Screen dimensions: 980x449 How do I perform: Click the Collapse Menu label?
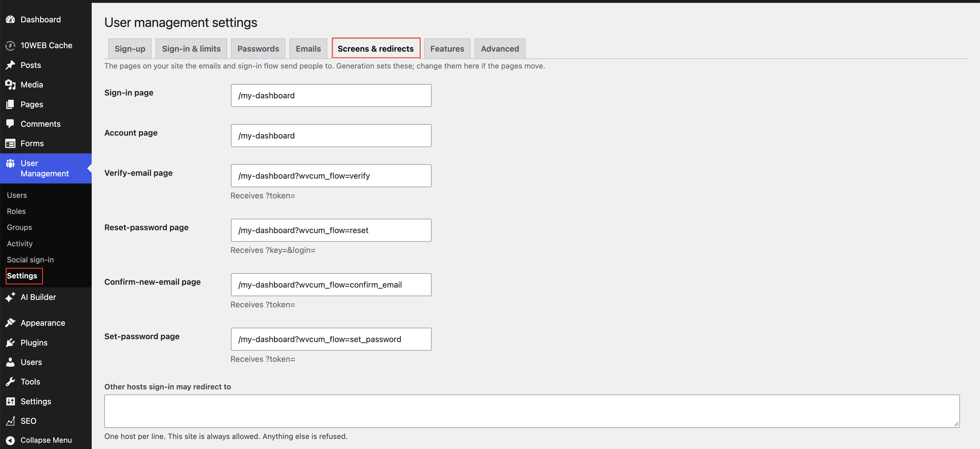[46, 440]
